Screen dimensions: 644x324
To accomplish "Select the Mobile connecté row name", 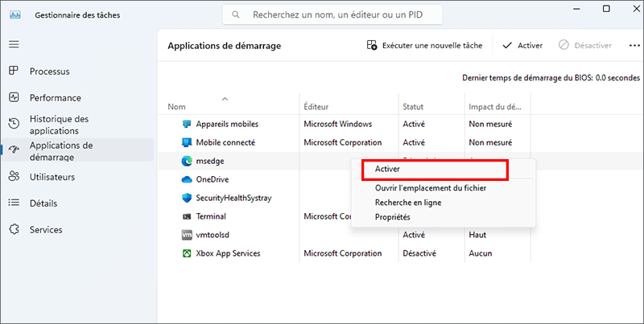I will tap(225, 142).
